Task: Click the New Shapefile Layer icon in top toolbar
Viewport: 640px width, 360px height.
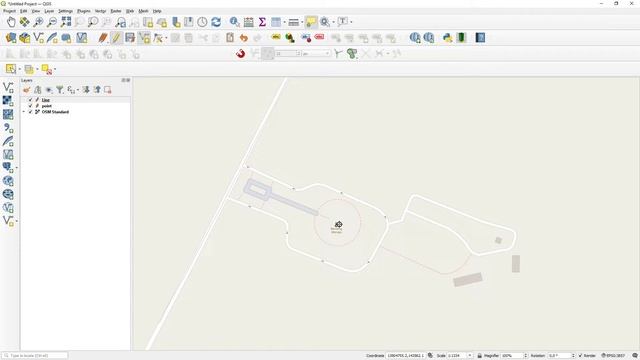Action: tap(38, 38)
